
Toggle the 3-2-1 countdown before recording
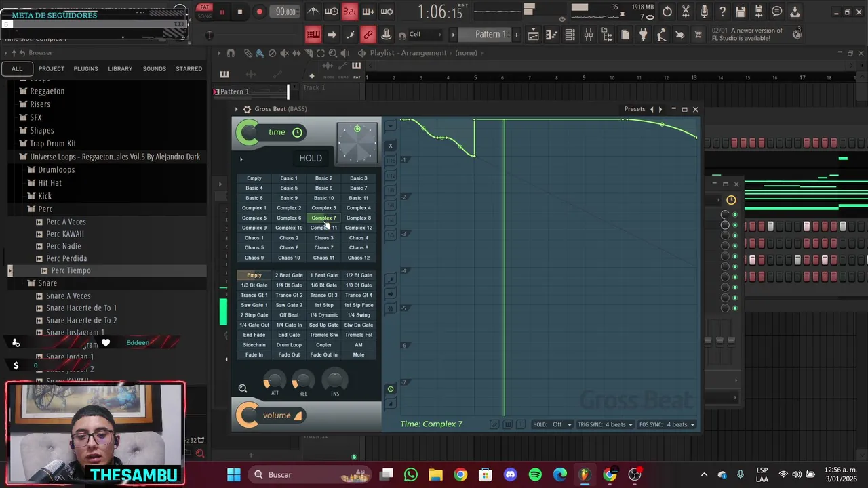click(349, 12)
